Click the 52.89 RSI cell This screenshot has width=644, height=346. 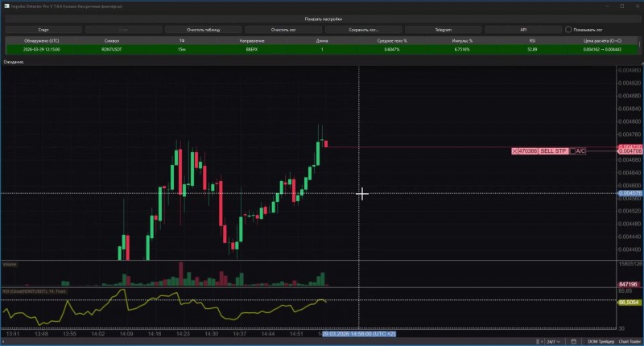coord(532,49)
